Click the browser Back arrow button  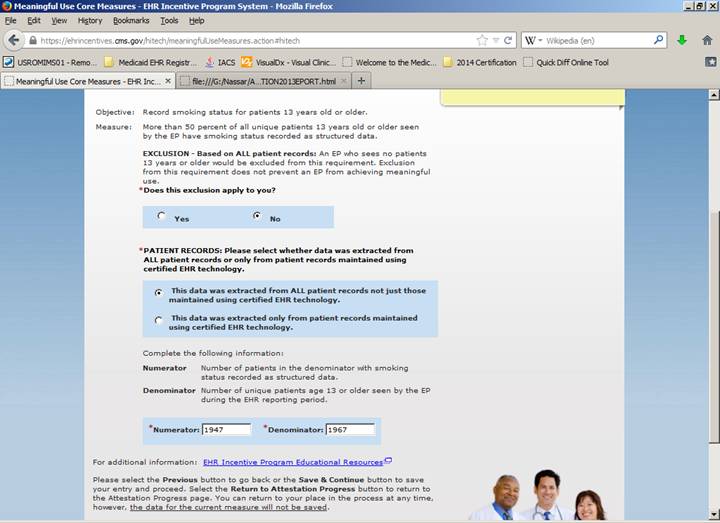point(14,41)
